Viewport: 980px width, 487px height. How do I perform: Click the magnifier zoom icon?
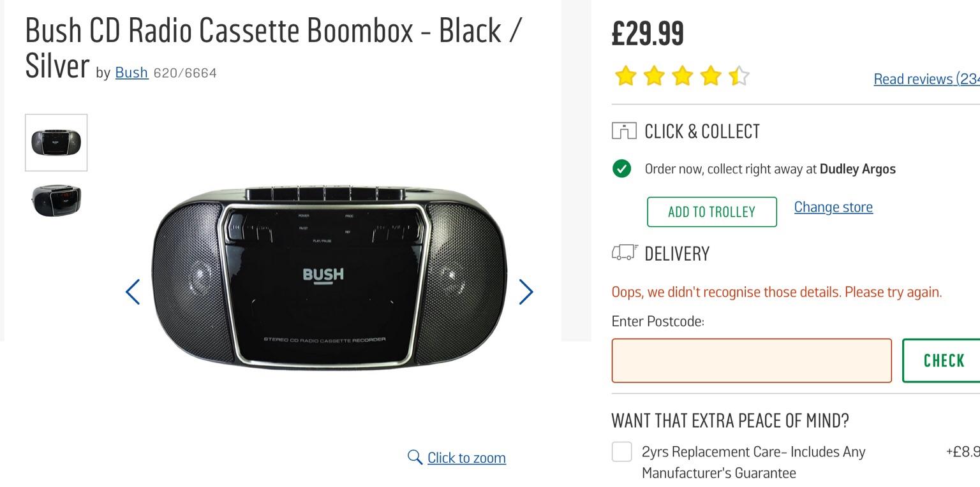[415, 457]
